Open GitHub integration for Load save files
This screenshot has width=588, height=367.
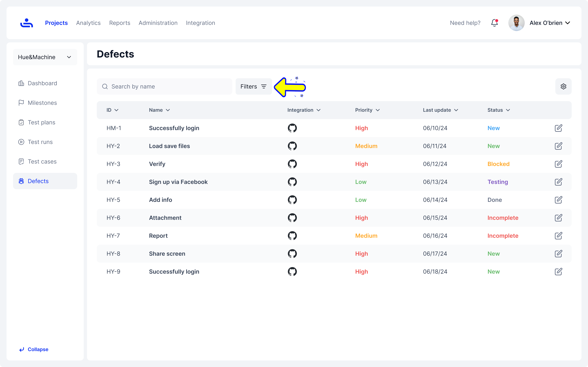(x=292, y=146)
